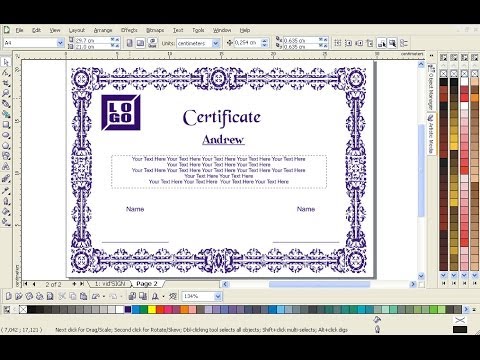480x360 pixels.
Task: Pick the yellow swatch in the palette
Action: pyautogui.click(x=152, y=310)
